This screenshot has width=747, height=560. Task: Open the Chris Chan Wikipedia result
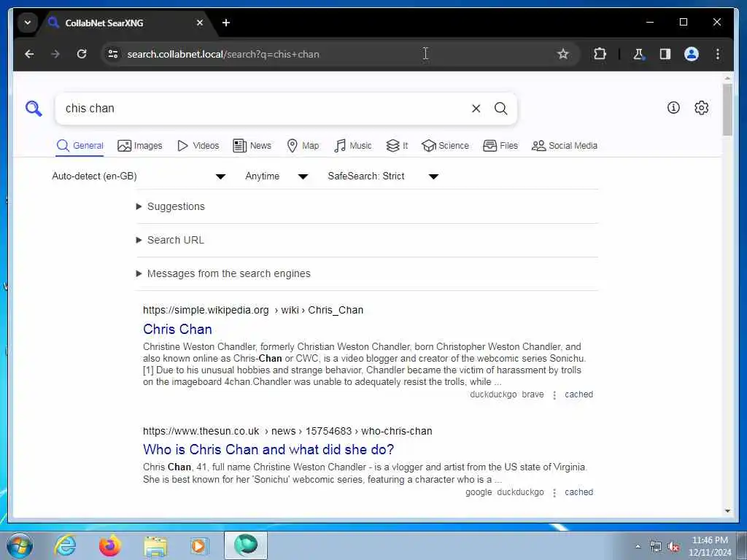[x=177, y=329]
